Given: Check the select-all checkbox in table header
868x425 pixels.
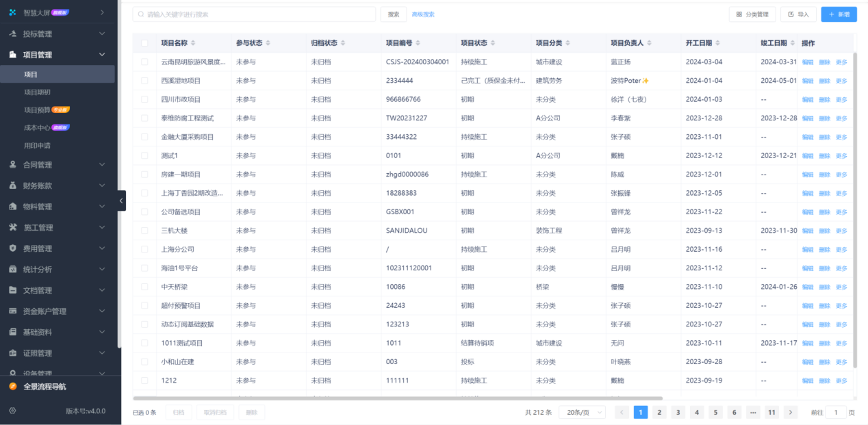Looking at the screenshot, I should [x=146, y=42].
